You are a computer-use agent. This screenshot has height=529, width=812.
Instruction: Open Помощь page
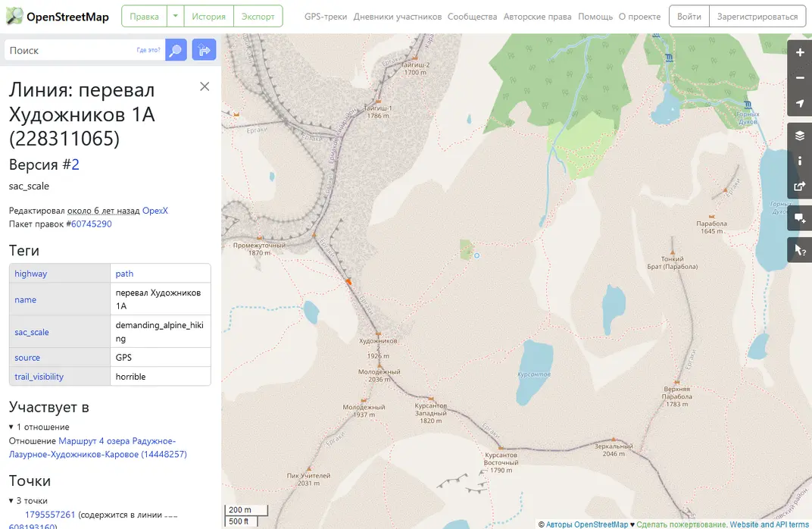(x=595, y=17)
